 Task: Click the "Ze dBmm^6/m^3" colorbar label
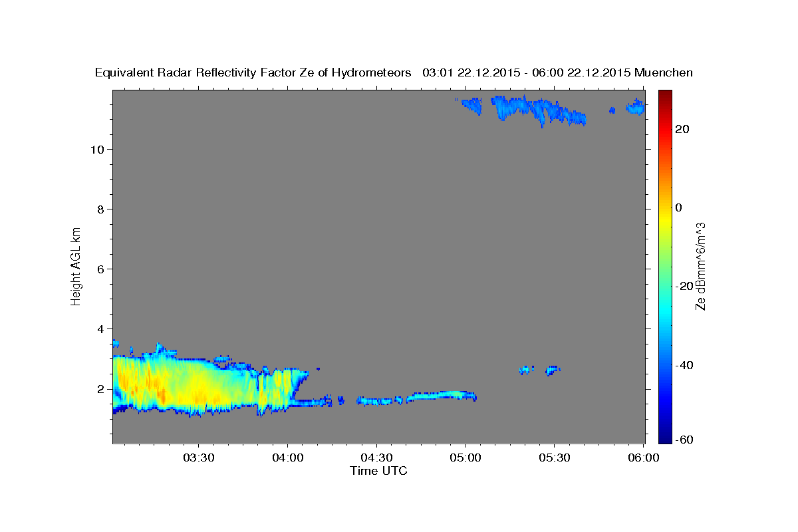click(x=700, y=266)
